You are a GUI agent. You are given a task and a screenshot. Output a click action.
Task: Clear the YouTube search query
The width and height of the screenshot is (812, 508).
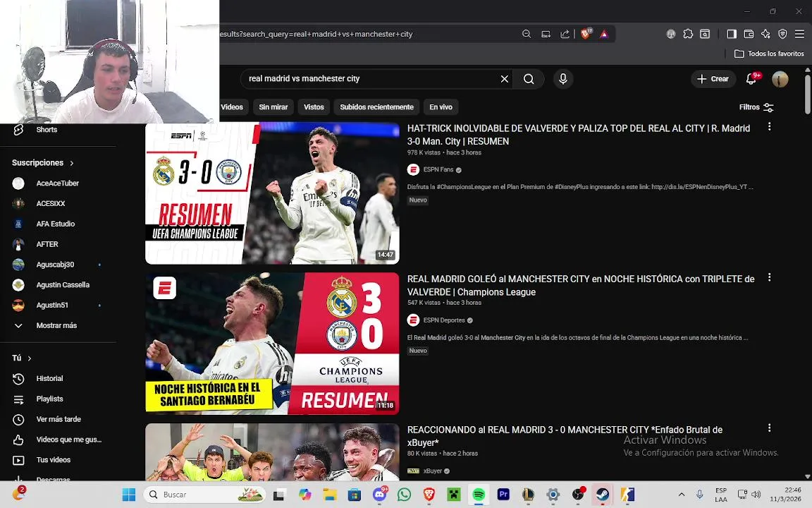click(505, 79)
